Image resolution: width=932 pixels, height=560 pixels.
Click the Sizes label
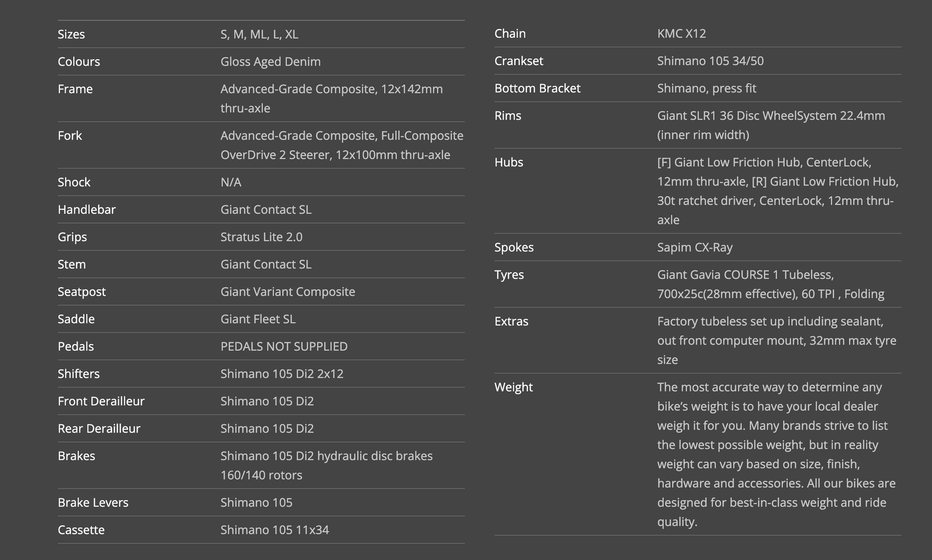71,34
